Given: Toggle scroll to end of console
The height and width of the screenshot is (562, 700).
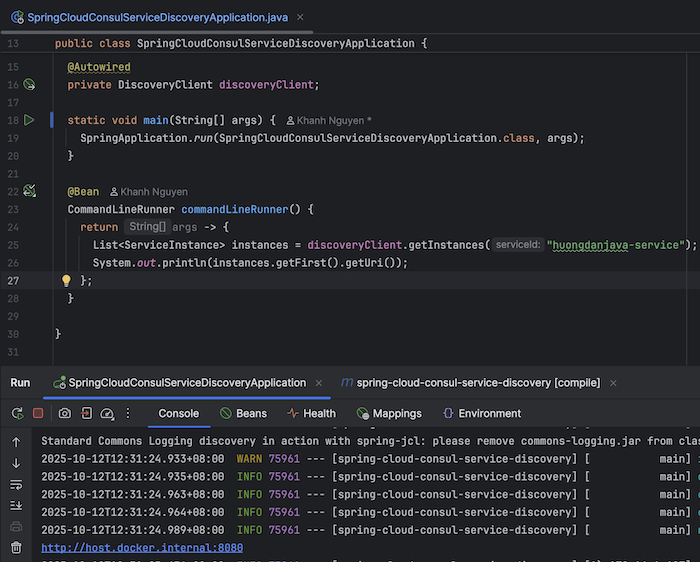Looking at the screenshot, I should (x=16, y=505).
